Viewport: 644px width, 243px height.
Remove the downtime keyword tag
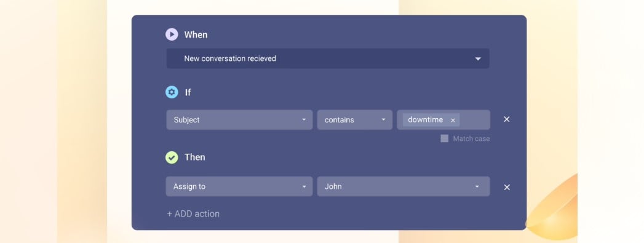[453, 120]
